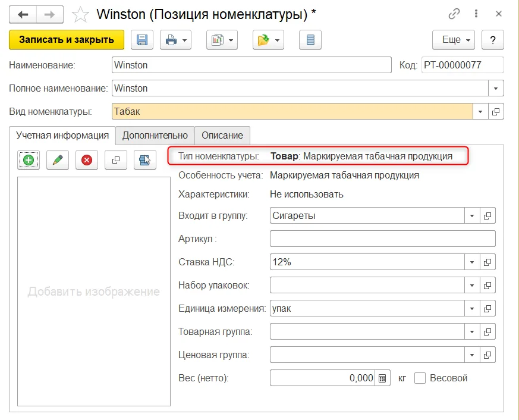519x420 pixels.
Task: Open help with question mark button
Action: 492,40
